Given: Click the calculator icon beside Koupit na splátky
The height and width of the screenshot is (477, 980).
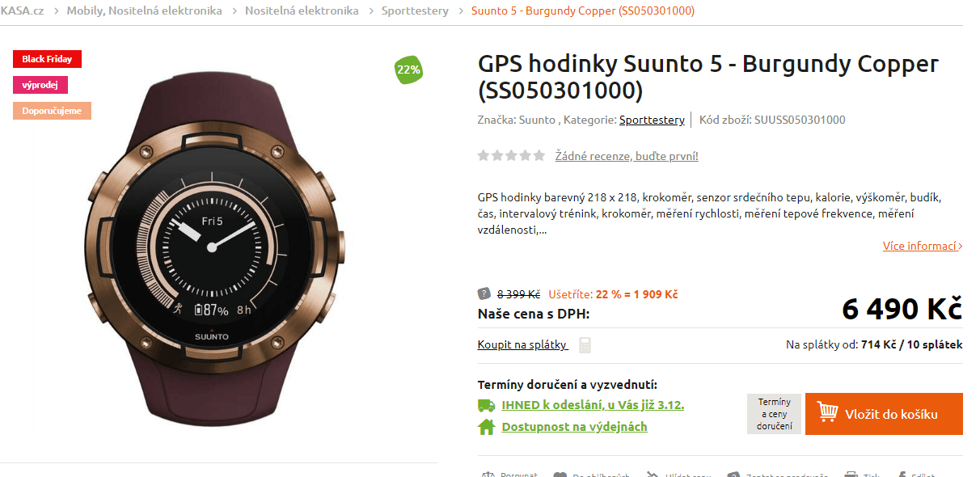Looking at the screenshot, I should [585, 345].
